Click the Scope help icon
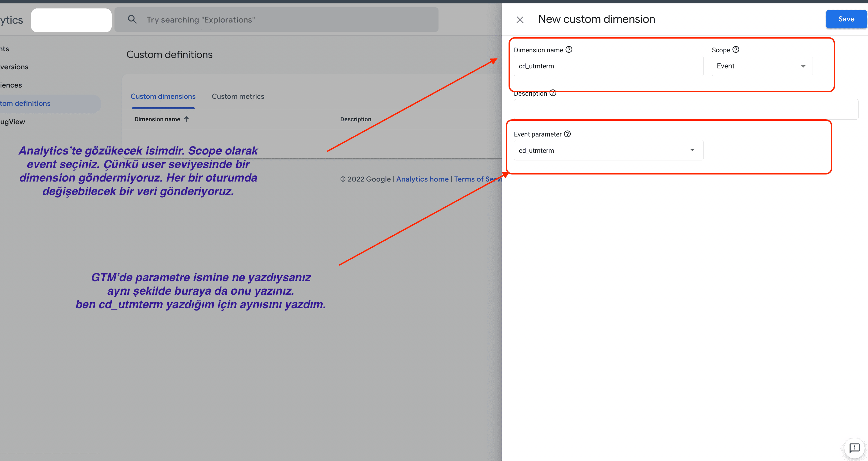 (736, 50)
